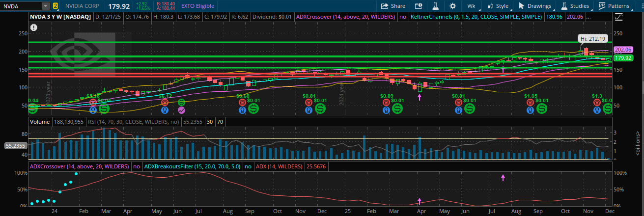The width and height of the screenshot is (644, 216).
Task: Click the green dividend icon right of $0.68 earnings
Action: click(x=253, y=108)
